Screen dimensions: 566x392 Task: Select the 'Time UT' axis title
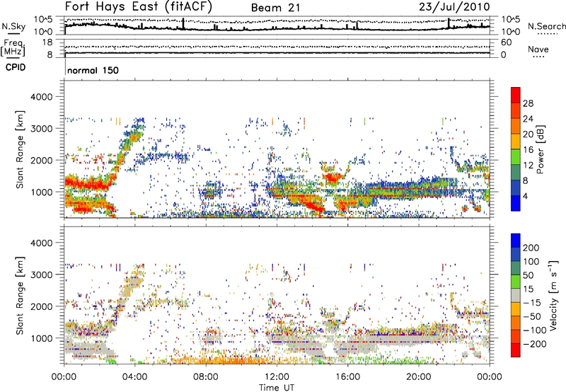[277, 387]
